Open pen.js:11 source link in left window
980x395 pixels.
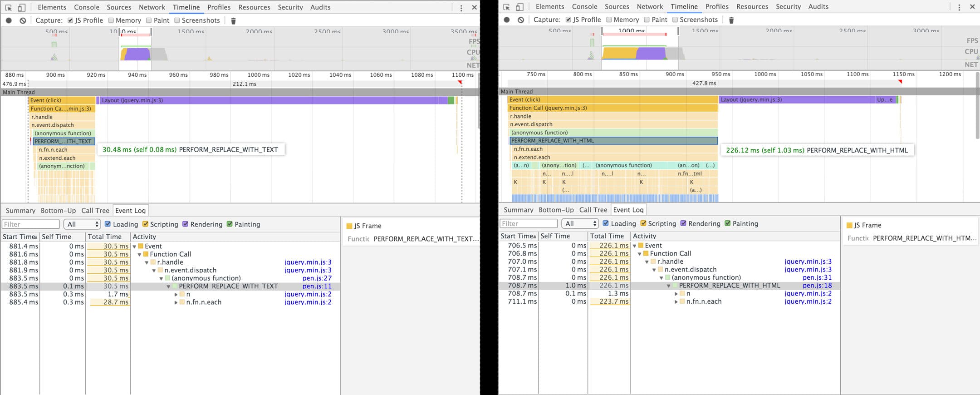317,286
